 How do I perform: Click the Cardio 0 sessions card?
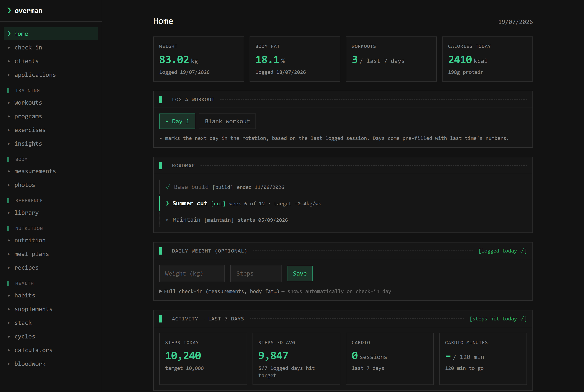[x=390, y=359]
